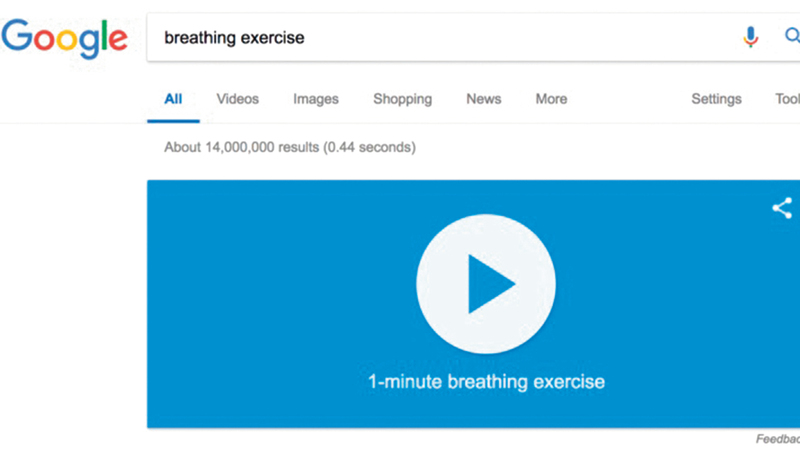Play the 1-minute breathing exercise

pos(485,283)
